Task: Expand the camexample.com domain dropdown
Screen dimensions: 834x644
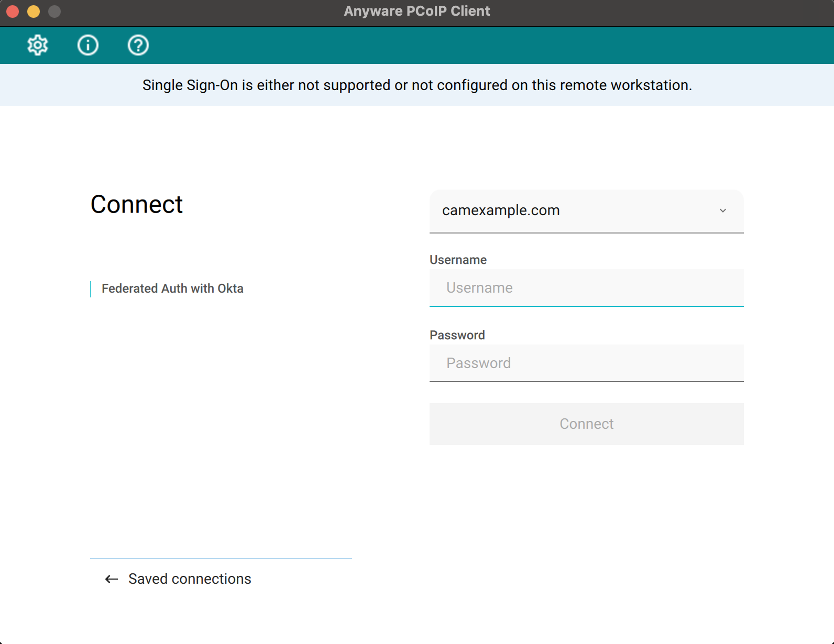Action: pyautogui.click(x=587, y=211)
